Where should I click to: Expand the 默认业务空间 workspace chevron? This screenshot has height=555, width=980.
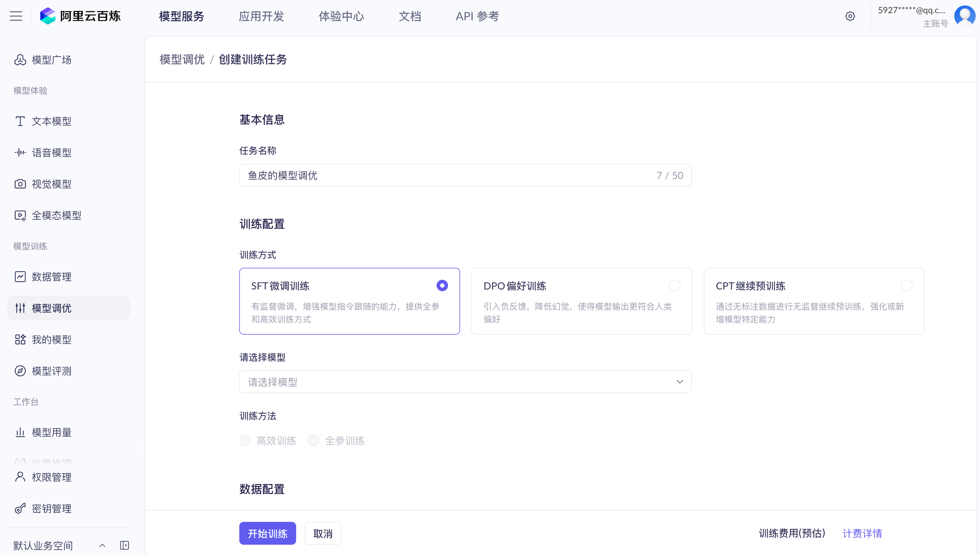102,545
